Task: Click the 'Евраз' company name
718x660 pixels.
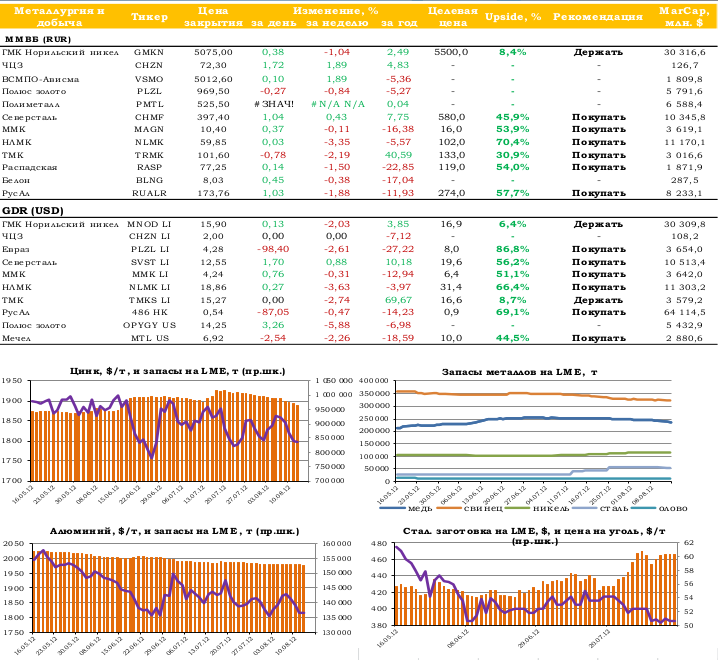Action: (15, 250)
